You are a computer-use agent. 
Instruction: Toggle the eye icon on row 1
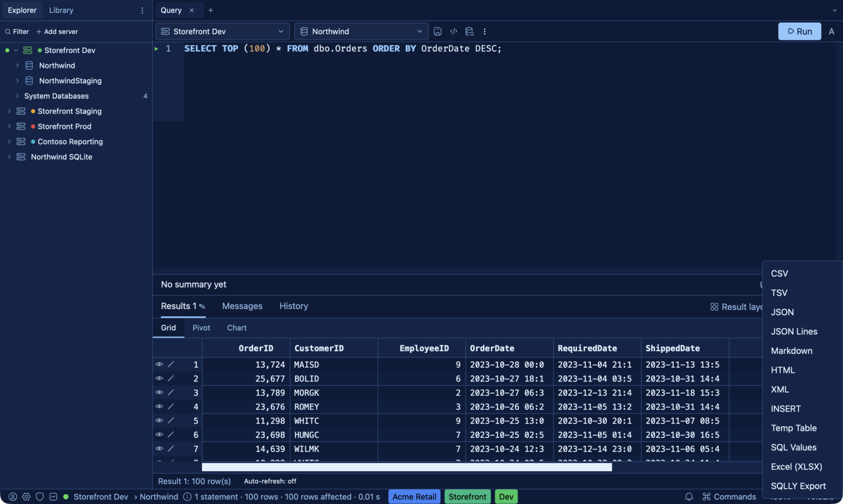(x=159, y=364)
